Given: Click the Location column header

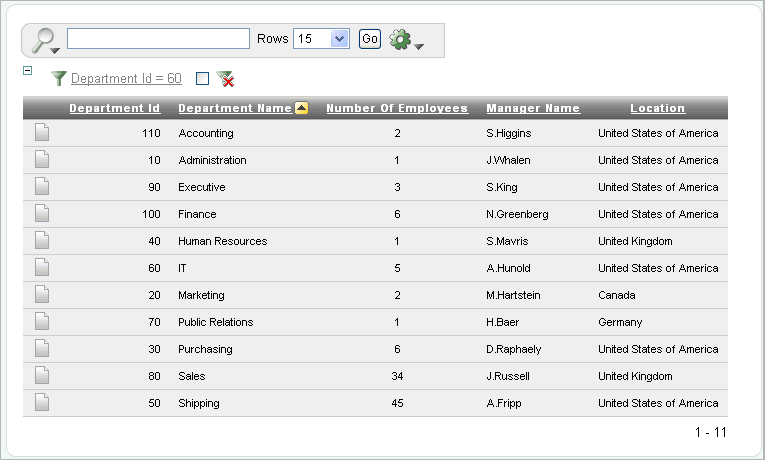Looking at the screenshot, I should pyautogui.click(x=657, y=108).
